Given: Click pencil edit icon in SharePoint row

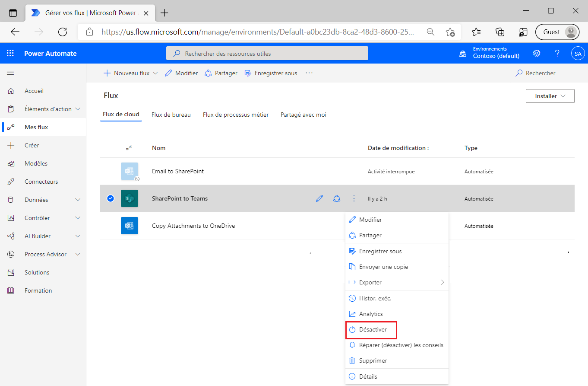Looking at the screenshot, I should pyautogui.click(x=319, y=198).
